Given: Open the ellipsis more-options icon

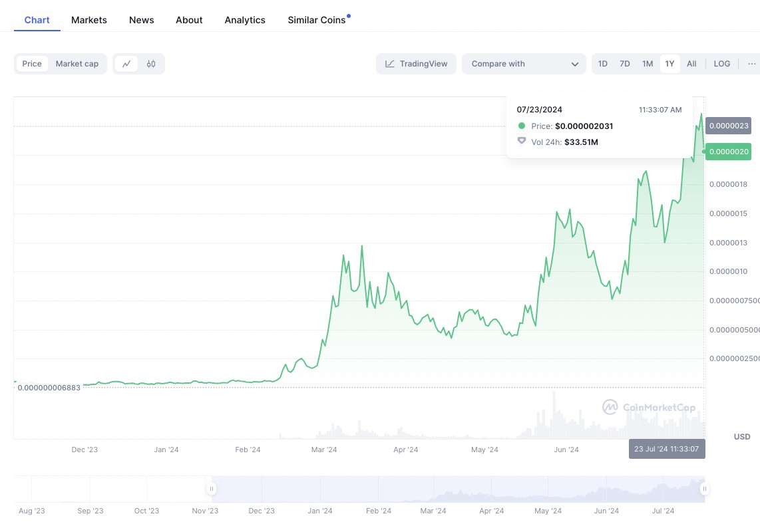Looking at the screenshot, I should point(751,63).
